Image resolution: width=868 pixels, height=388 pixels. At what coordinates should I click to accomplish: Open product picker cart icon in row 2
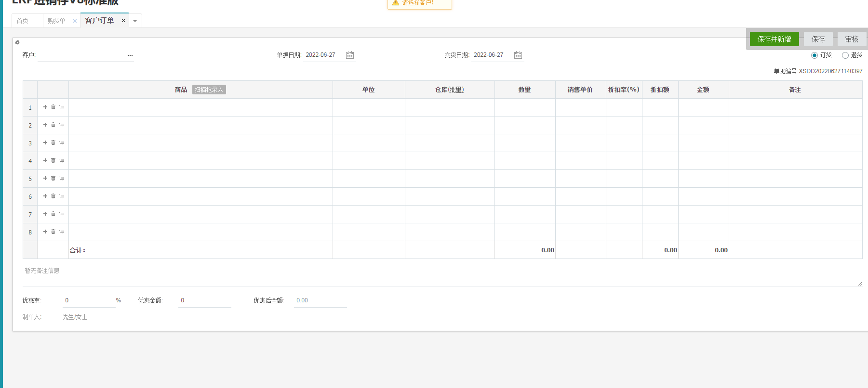click(x=61, y=125)
